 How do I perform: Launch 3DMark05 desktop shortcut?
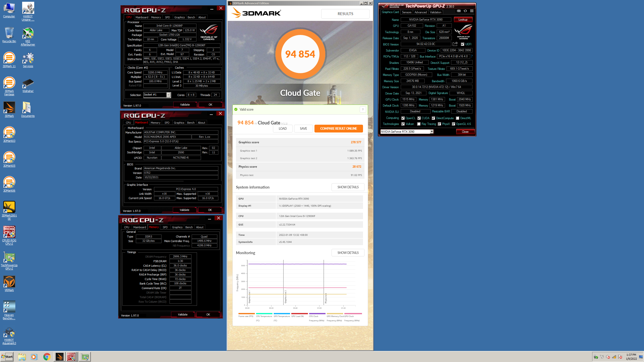(x=9, y=159)
